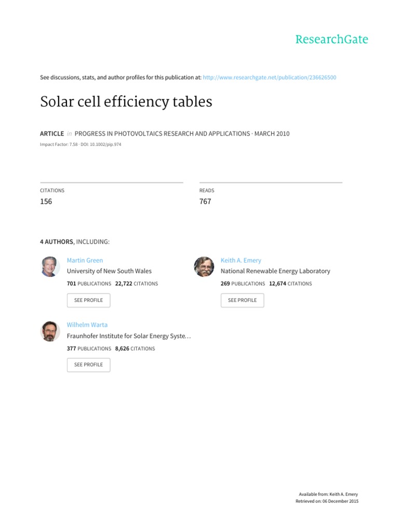Open Wilhelm Warta's author name link
Image resolution: width=399 pixels, height=532 pixels.
tap(87, 325)
